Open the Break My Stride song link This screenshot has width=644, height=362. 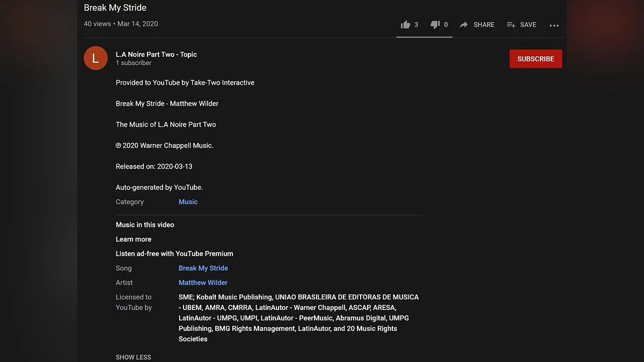point(203,268)
